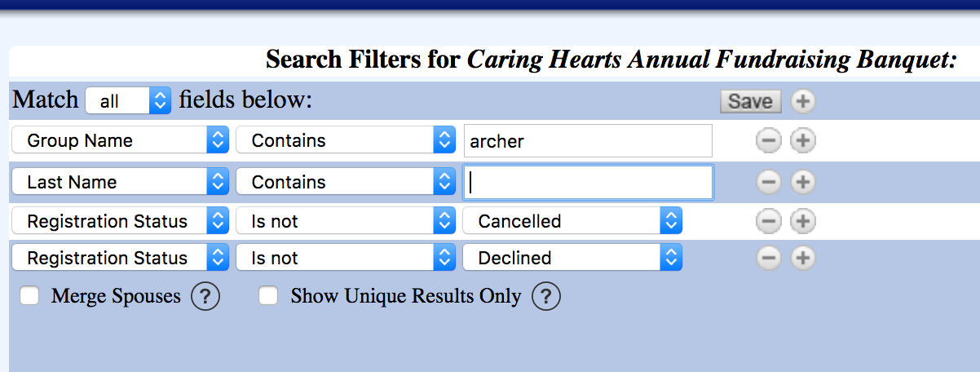Remove the Declined status filter row
This screenshot has width=980, height=372.
click(768, 258)
